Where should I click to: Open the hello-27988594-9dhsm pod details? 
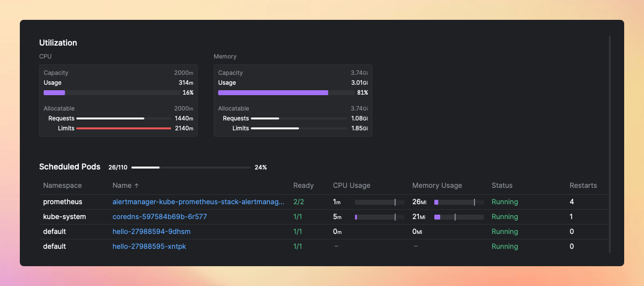(x=151, y=231)
